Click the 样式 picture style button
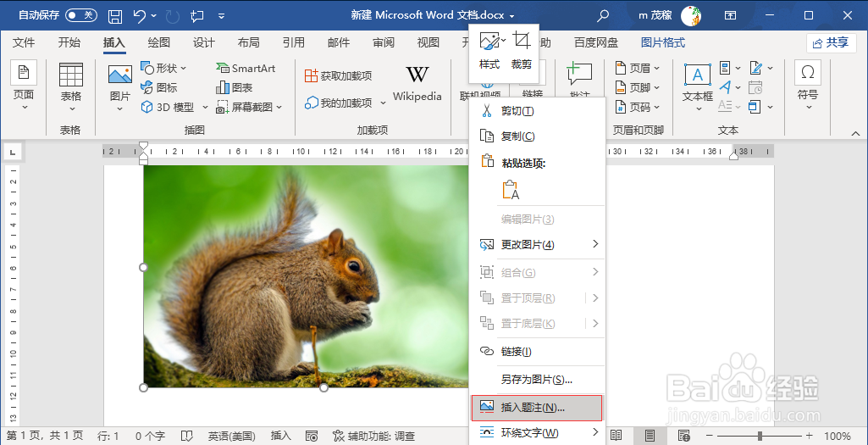 point(489,51)
